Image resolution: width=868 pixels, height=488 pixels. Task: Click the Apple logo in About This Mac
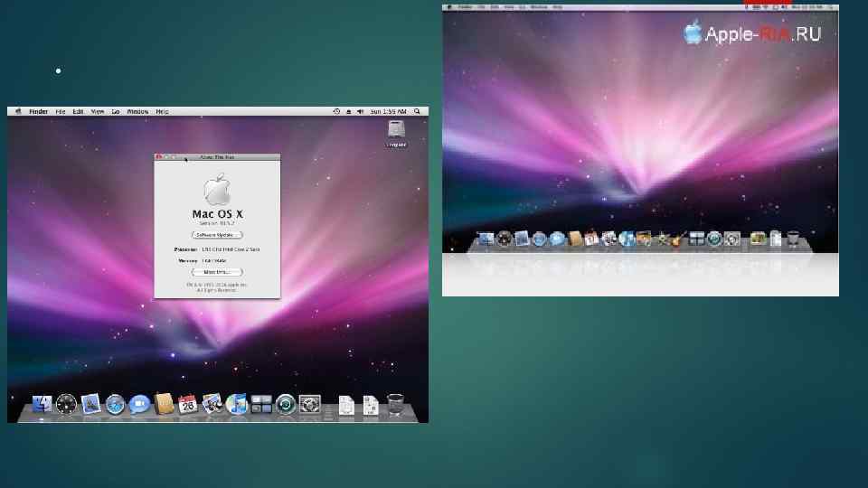(217, 189)
